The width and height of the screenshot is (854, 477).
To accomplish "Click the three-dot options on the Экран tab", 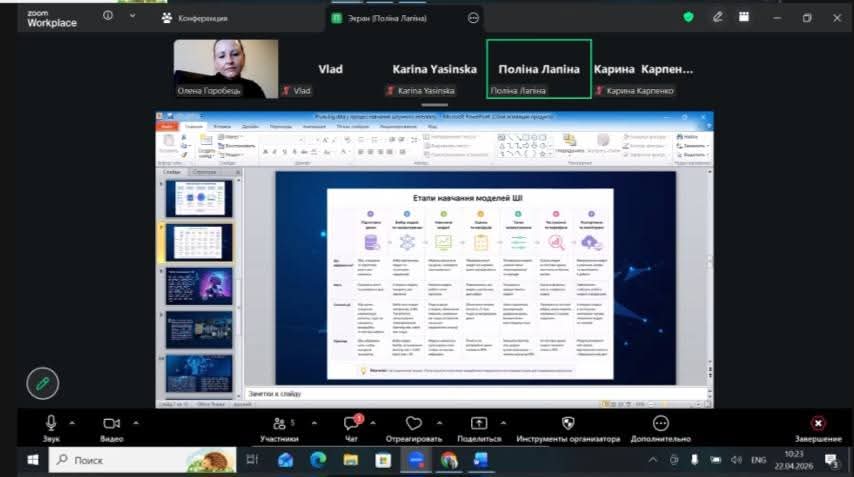I will click(x=473, y=18).
